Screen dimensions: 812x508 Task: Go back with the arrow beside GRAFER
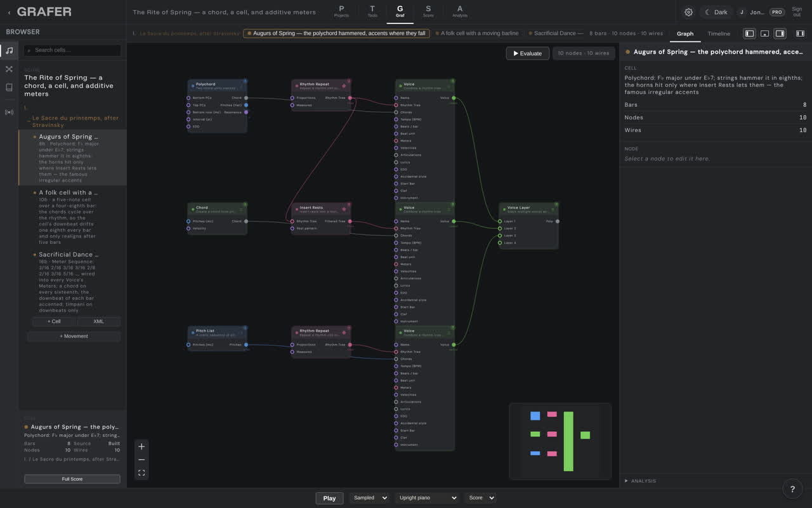tap(9, 12)
